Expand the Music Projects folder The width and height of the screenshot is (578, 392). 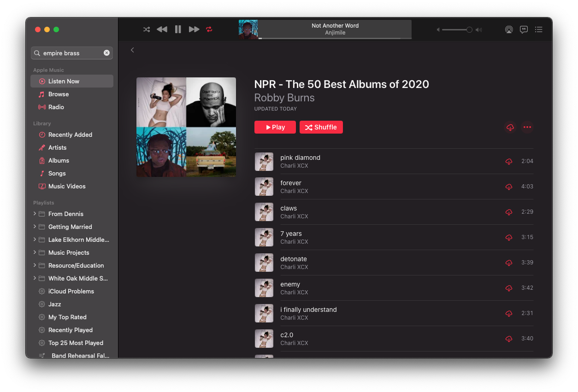click(x=35, y=252)
